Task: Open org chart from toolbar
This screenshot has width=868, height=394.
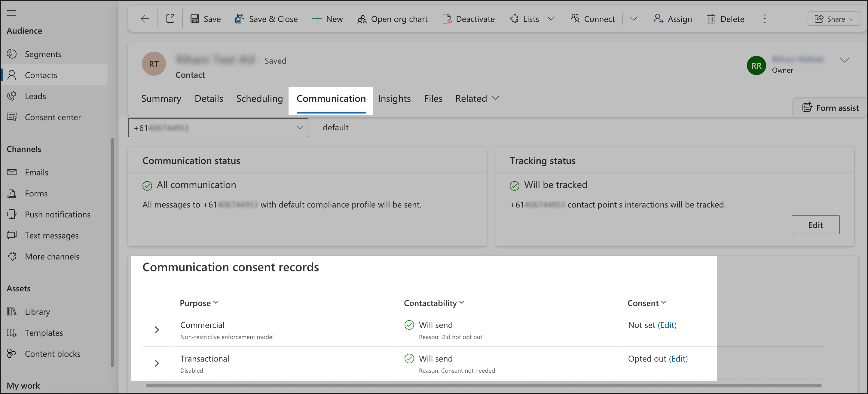Action: [392, 19]
